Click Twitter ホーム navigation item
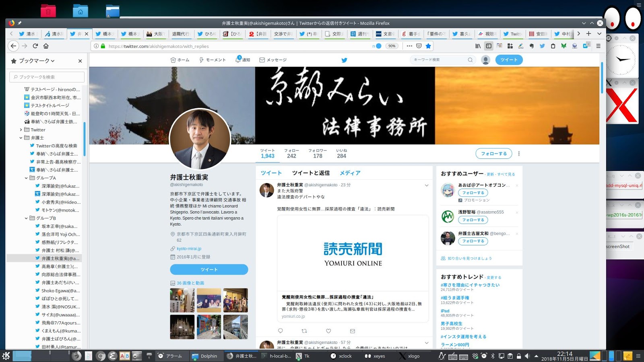 pyautogui.click(x=180, y=60)
